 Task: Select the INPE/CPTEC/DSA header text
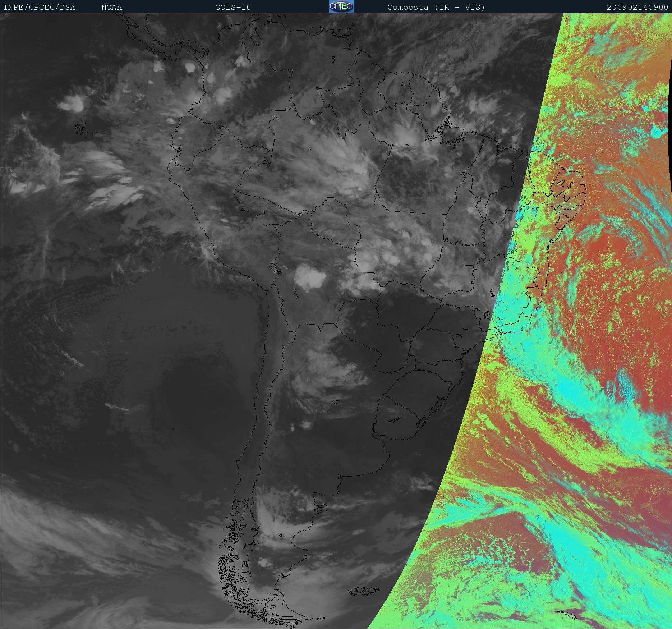pos(39,7)
